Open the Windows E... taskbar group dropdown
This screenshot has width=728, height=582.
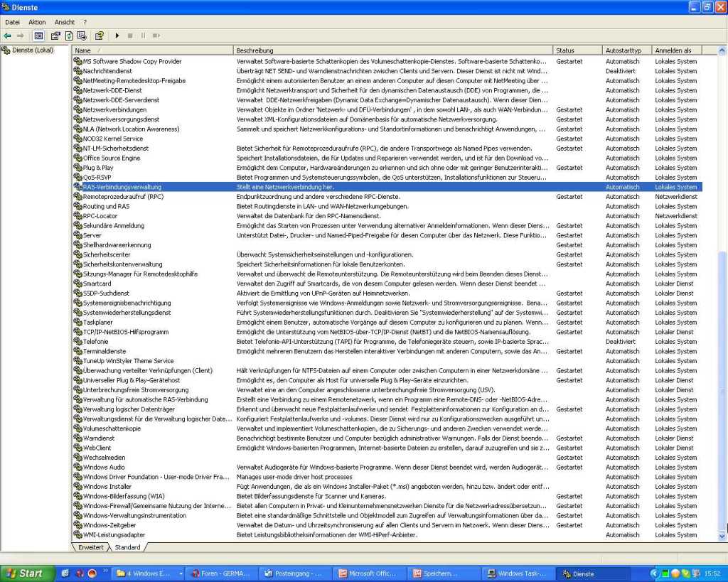point(181,574)
